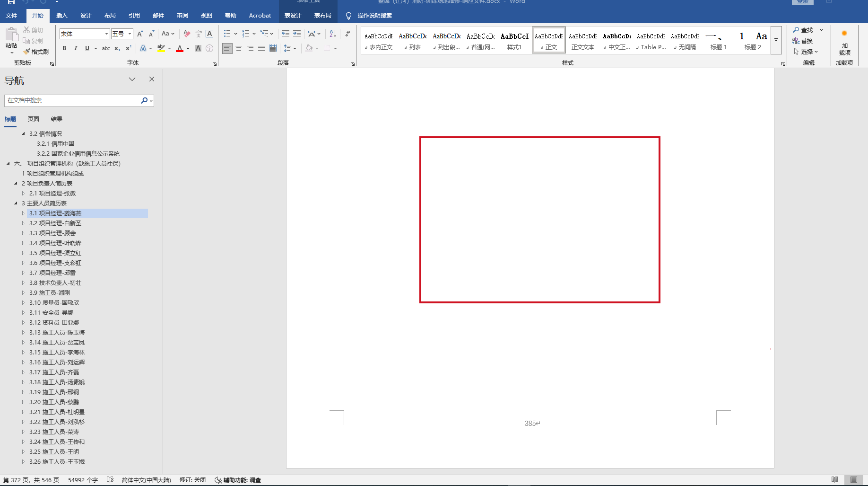Apply character border (boxed A) icon
Viewport: 868px width, 486px height.
pyautogui.click(x=209, y=34)
